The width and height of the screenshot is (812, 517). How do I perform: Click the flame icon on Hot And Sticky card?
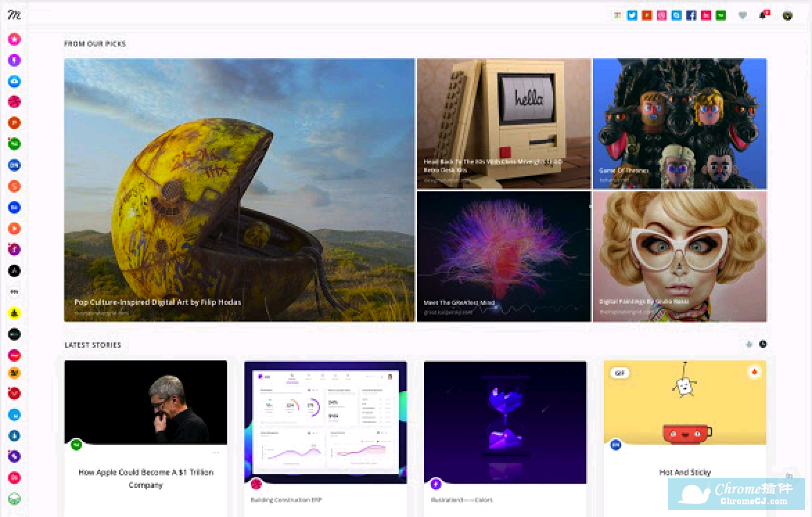pos(754,372)
